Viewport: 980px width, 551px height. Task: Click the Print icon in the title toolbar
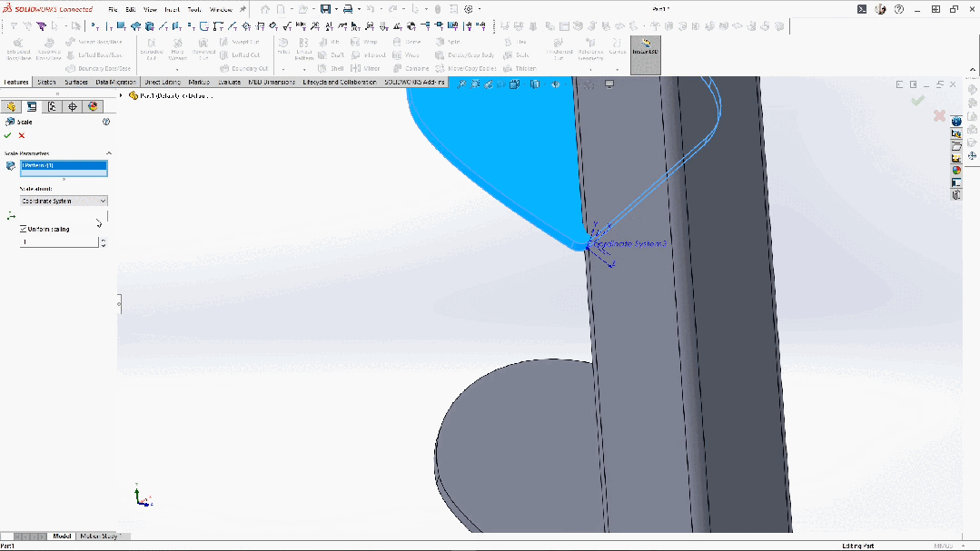pos(347,9)
